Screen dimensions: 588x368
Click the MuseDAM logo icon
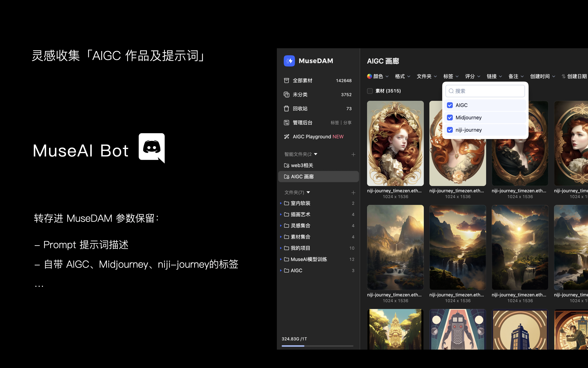[x=289, y=61]
